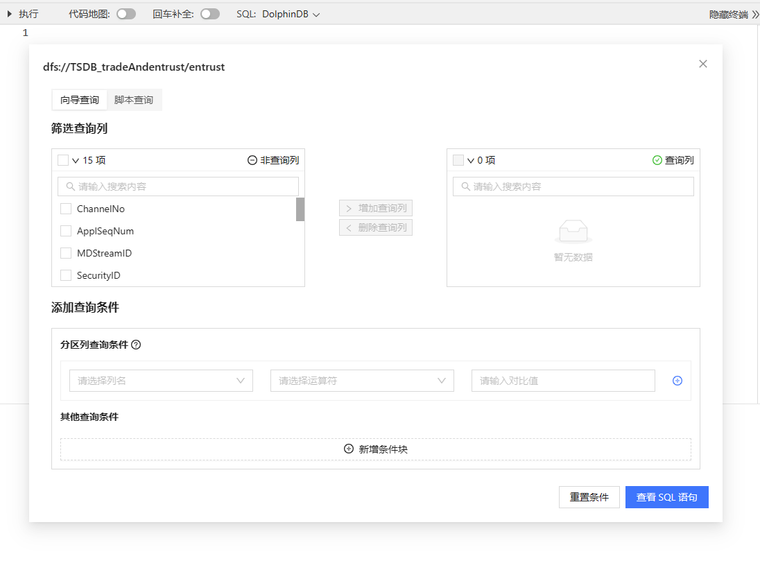Check the ChannelNo column checkbox

pos(66,209)
